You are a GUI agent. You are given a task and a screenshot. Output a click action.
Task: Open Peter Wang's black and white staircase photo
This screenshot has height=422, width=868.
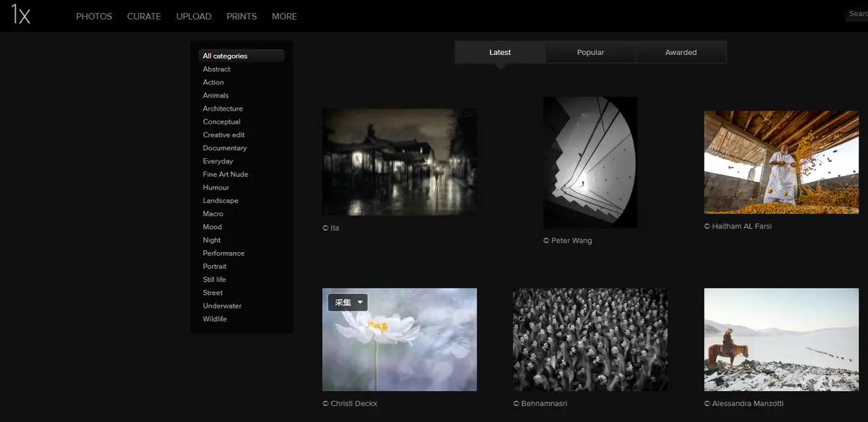[590, 163]
